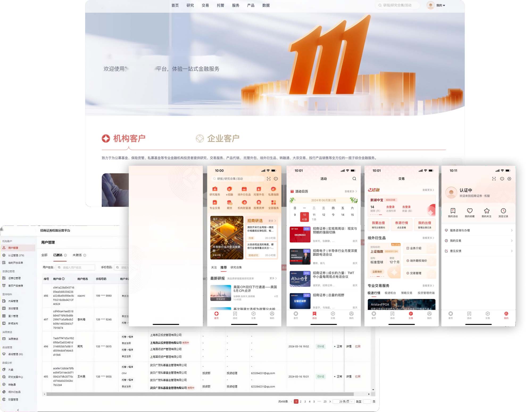
Task: Tap the 私募指数 icon
Action: pos(273,191)
